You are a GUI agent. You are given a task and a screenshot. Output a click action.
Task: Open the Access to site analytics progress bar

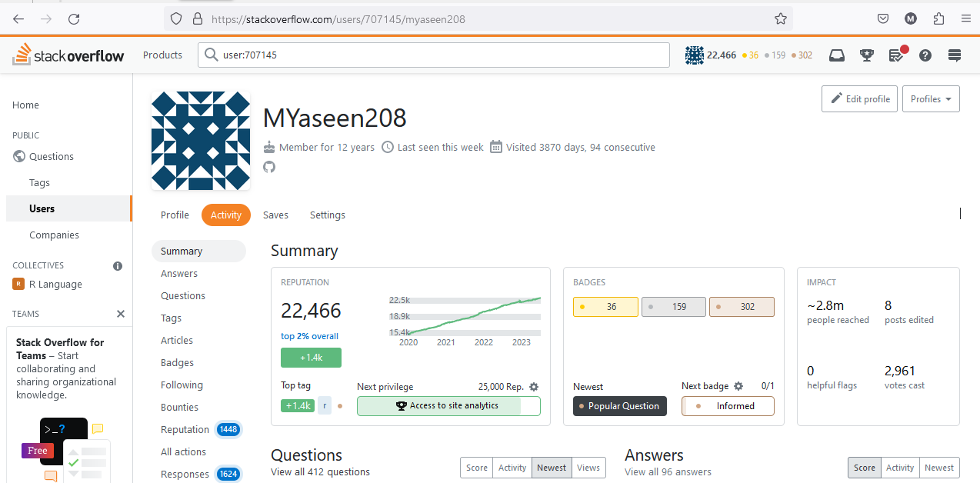coord(448,406)
